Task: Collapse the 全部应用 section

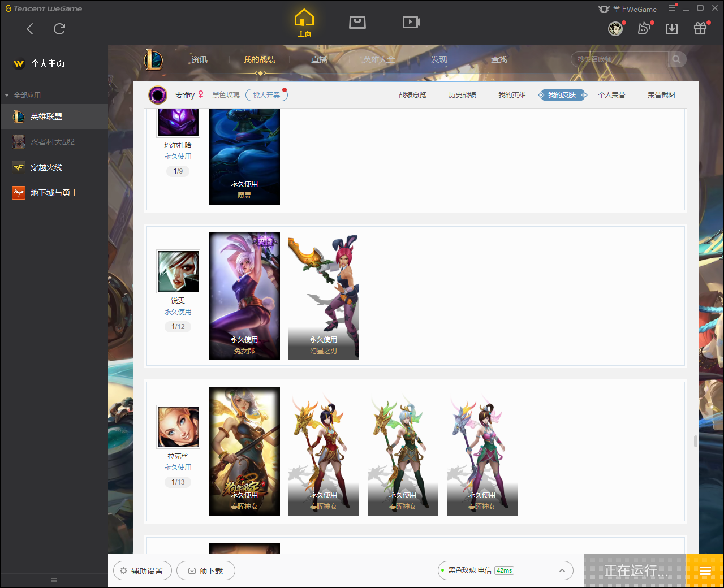Action: point(23,95)
